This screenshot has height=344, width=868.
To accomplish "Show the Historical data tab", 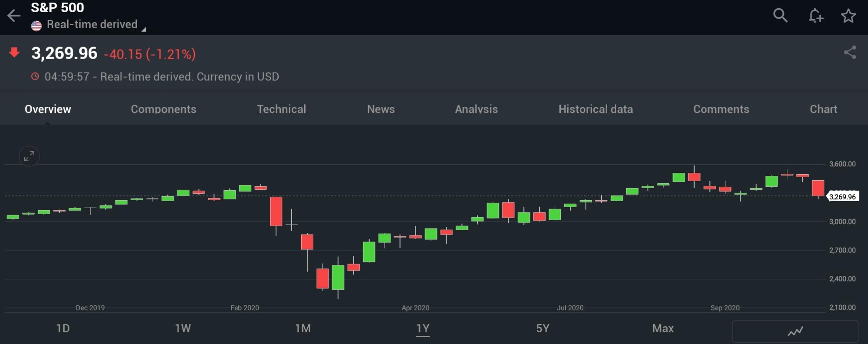I will [x=596, y=109].
